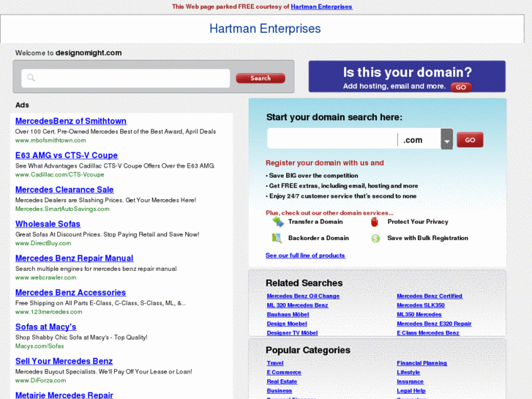This screenshot has width=532, height=399.
Task: Open the Wholesale Sofas ad
Action: (x=48, y=224)
